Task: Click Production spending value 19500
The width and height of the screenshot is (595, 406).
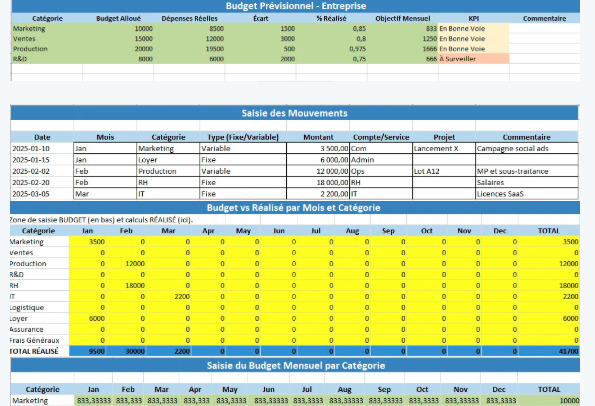Action: coord(189,49)
